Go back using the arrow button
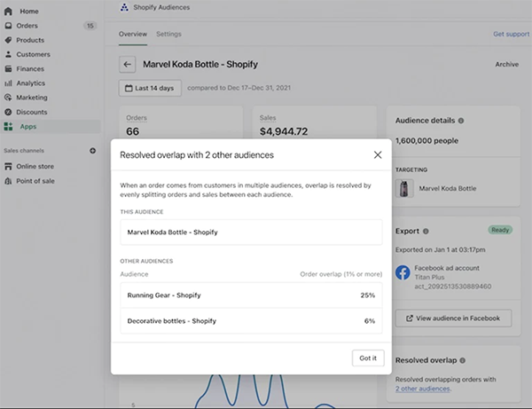532x409 pixels. point(127,64)
